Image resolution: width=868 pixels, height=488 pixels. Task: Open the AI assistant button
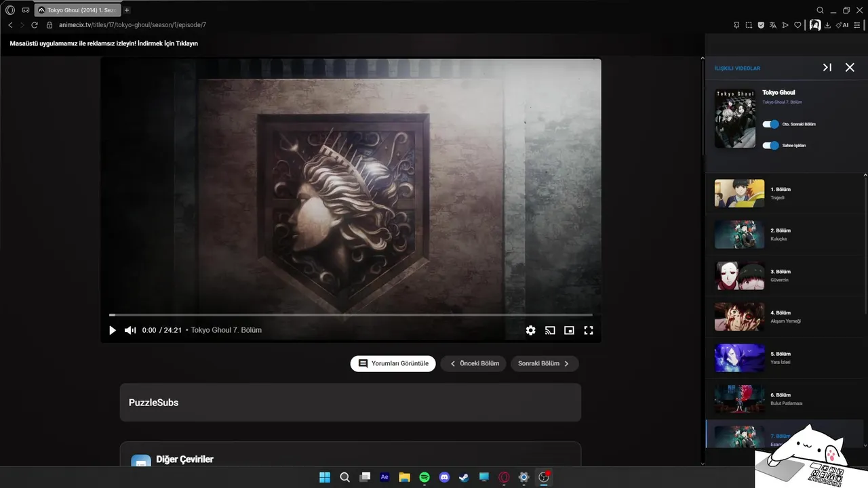tap(842, 25)
